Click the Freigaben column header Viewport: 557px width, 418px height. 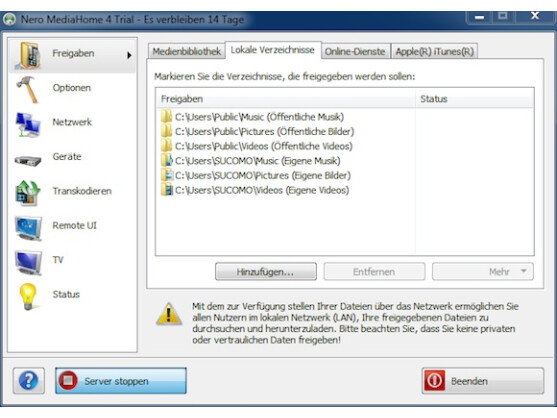[x=285, y=99]
